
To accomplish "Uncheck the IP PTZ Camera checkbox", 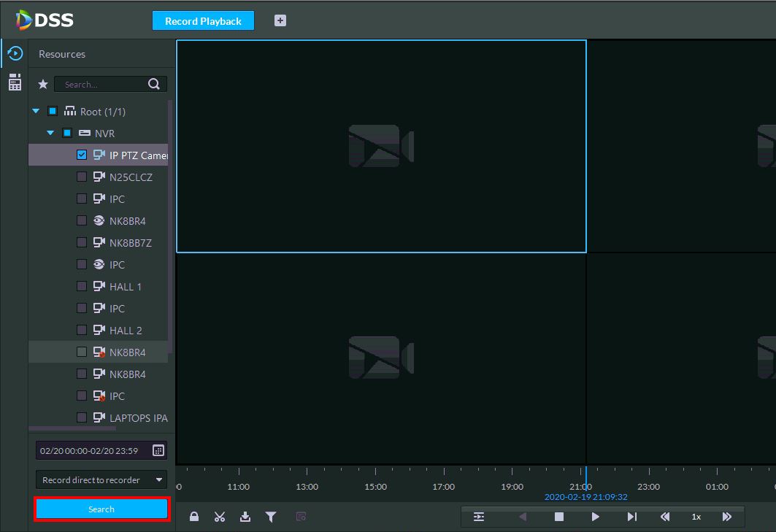I will (x=82, y=155).
